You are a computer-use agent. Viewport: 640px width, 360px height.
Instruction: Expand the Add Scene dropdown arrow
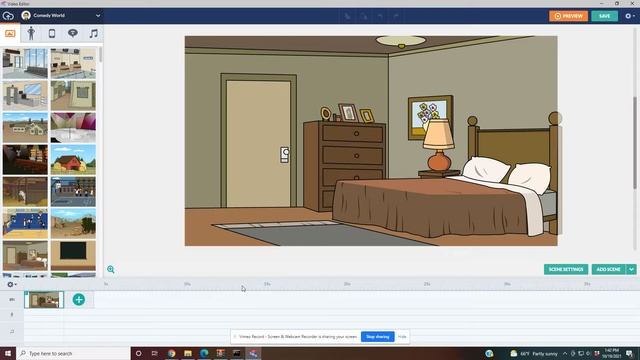tap(631, 269)
